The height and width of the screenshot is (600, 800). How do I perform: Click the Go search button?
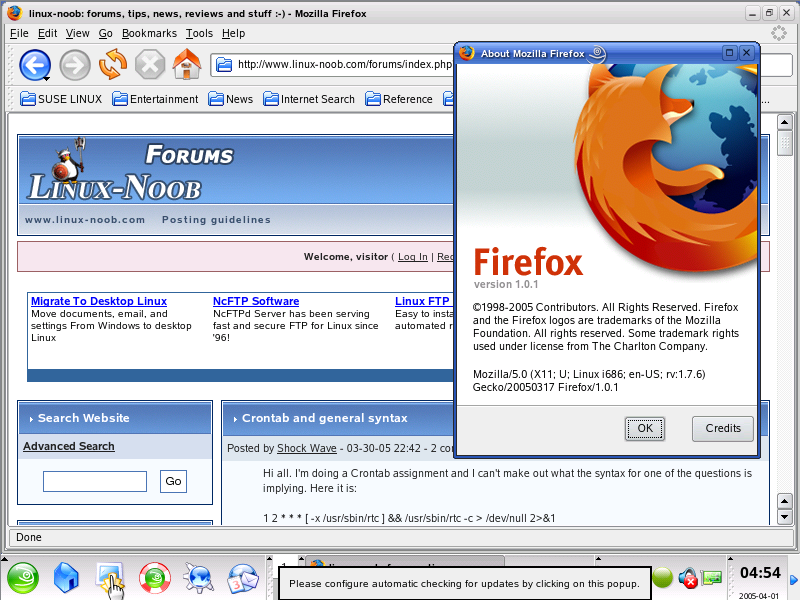pos(173,481)
